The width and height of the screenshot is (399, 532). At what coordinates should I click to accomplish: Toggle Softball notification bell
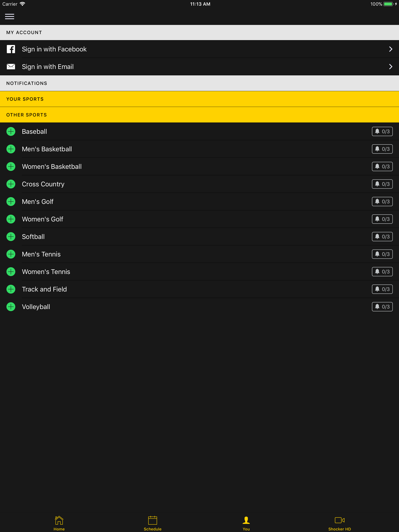382,237
